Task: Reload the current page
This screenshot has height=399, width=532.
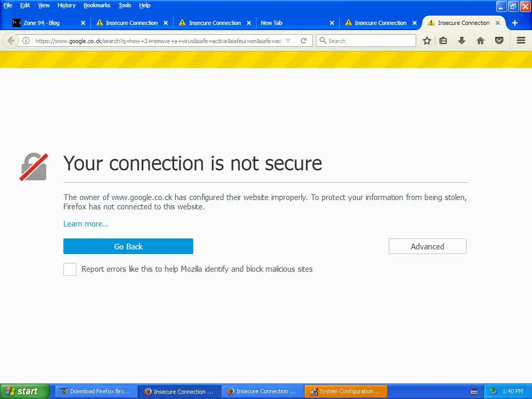Action: pos(303,41)
